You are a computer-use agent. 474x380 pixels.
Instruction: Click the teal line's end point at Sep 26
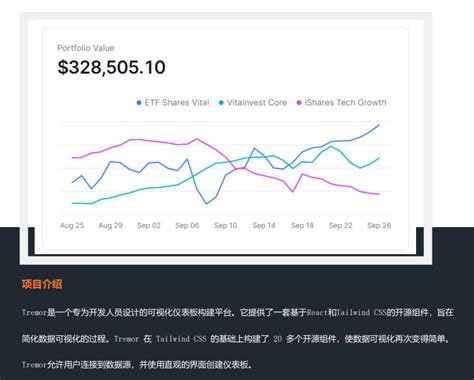point(379,158)
